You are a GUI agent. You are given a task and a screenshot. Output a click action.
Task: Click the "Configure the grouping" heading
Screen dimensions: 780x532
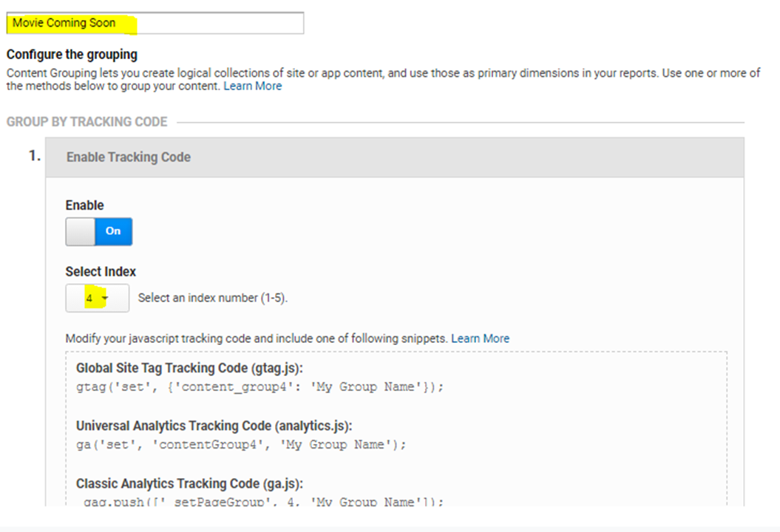click(72, 55)
